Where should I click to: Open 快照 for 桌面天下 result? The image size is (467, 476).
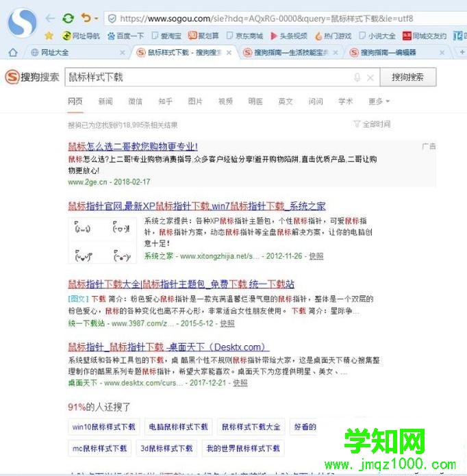pyautogui.click(x=240, y=383)
